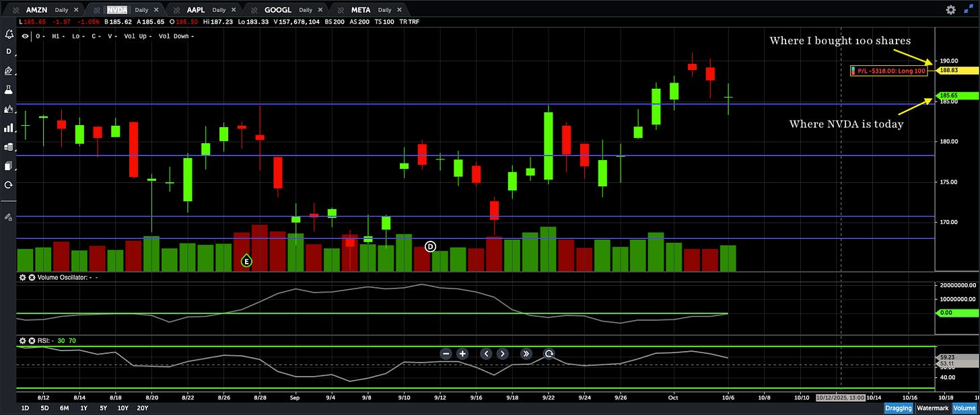The image size is (980, 415).
Task: Open Daily interval dropdown on NVDA tab
Action: 141,10
